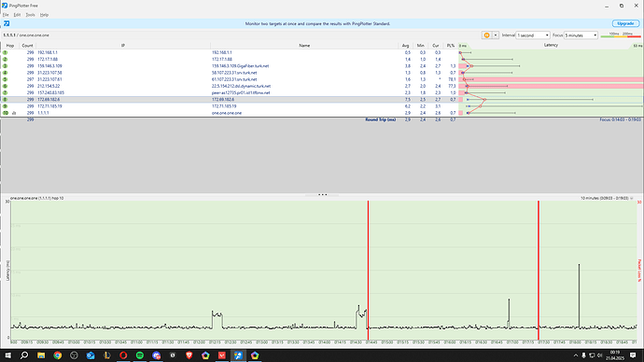644x362 pixels.
Task: Toggle the hop 10 graph icon for 1.1.1.1
Action: 14,113
